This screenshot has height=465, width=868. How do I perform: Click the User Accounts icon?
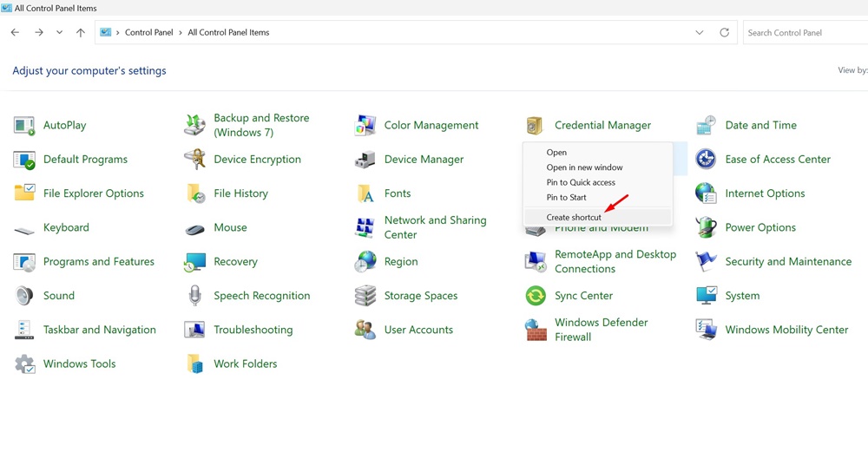click(365, 330)
